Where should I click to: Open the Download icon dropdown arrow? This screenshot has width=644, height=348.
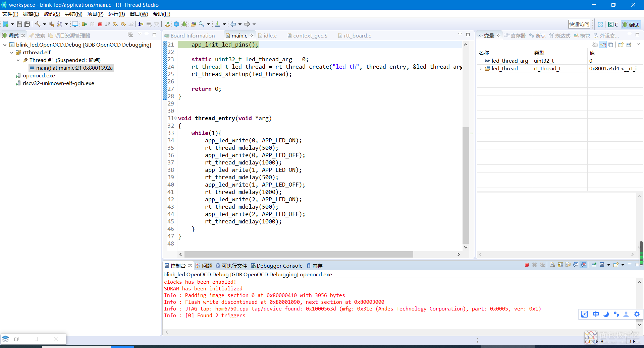point(224,24)
